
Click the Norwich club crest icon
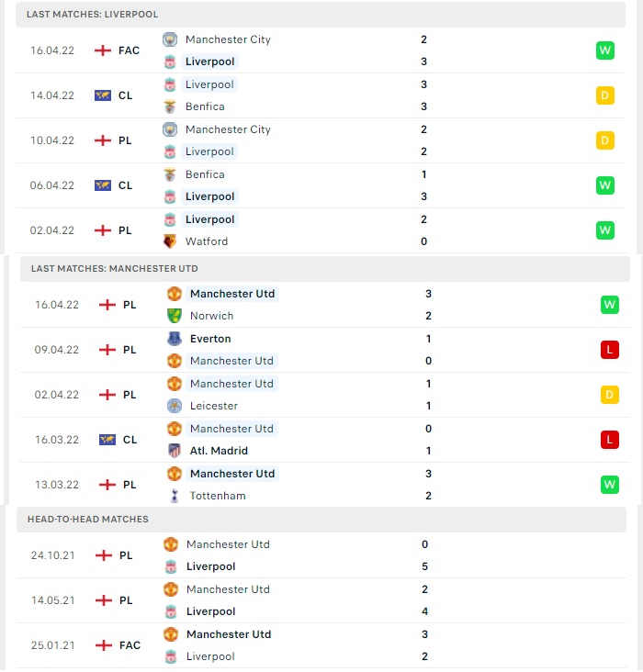point(175,316)
